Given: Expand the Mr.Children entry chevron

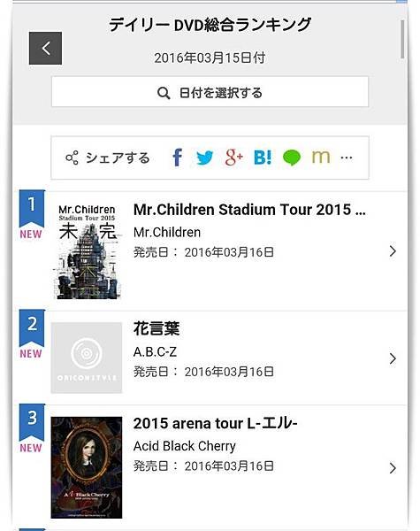Looking at the screenshot, I should [x=393, y=251].
